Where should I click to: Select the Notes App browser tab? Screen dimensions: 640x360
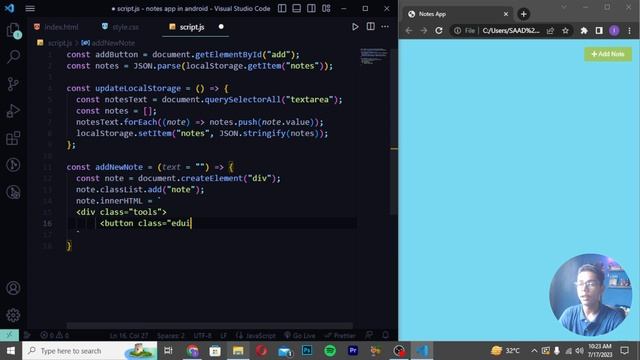[456, 14]
